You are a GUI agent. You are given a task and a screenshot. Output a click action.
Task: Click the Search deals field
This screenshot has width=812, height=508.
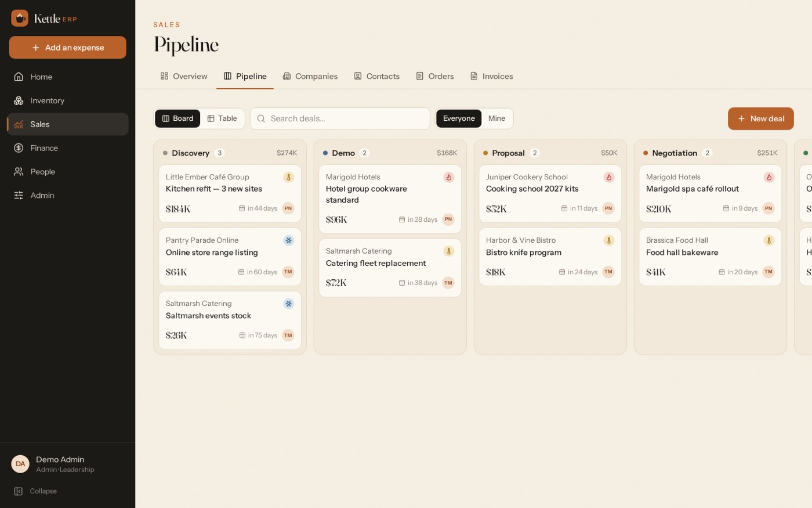pos(340,118)
